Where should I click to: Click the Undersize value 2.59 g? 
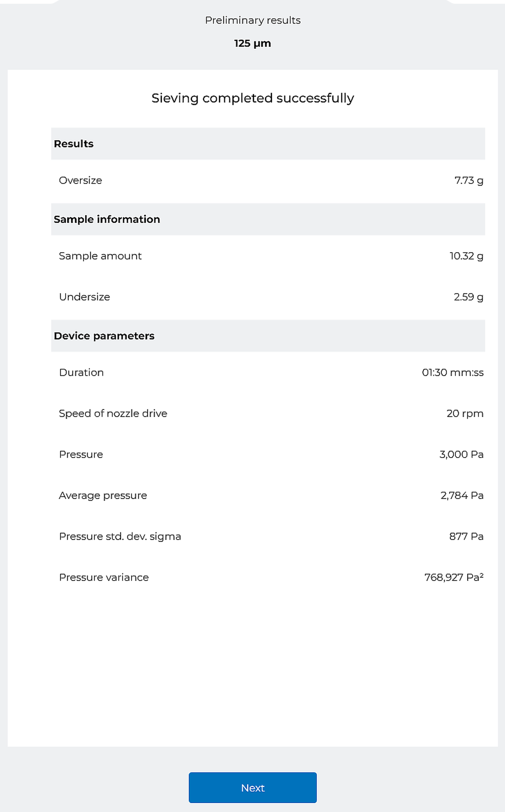pyautogui.click(x=468, y=297)
